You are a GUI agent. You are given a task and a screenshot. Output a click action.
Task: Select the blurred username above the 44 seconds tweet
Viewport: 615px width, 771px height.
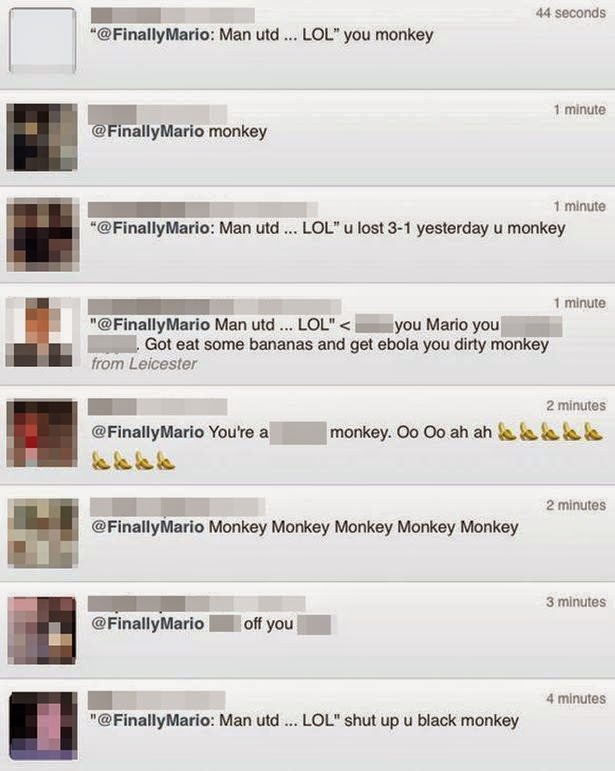tap(173, 15)
